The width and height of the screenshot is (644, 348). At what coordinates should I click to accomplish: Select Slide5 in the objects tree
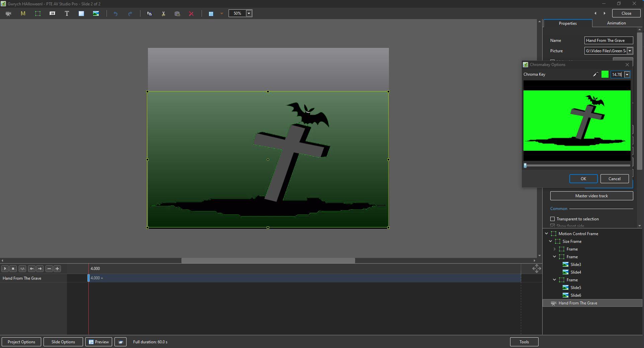(x=575, y=288)
